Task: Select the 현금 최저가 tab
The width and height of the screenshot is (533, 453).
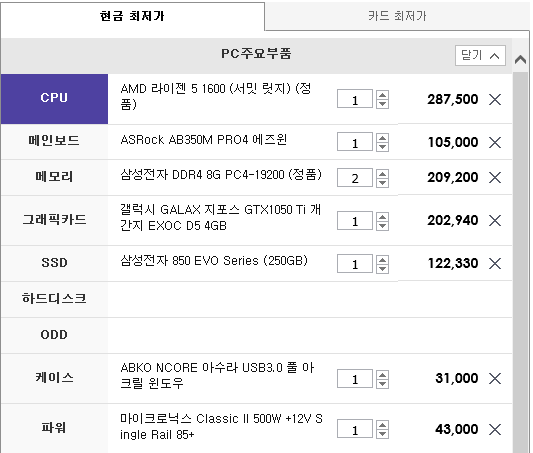Action: click(133, 16)
